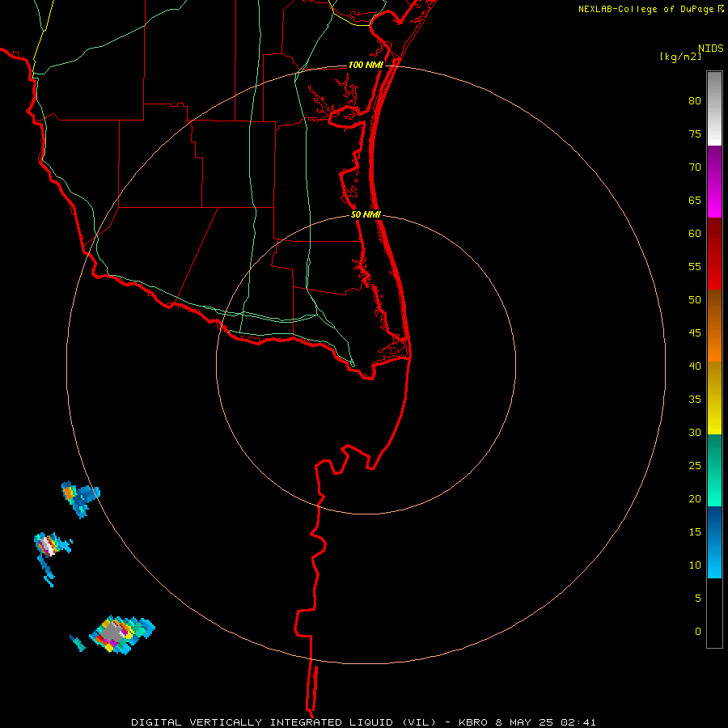
Task: Click the blue storm cell with orange spot
Action: (81, 498)
